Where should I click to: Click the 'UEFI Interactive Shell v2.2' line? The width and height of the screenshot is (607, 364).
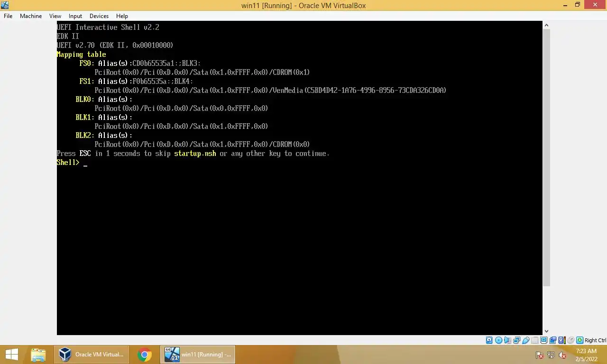pyautogui.click(x=108, y=27)
